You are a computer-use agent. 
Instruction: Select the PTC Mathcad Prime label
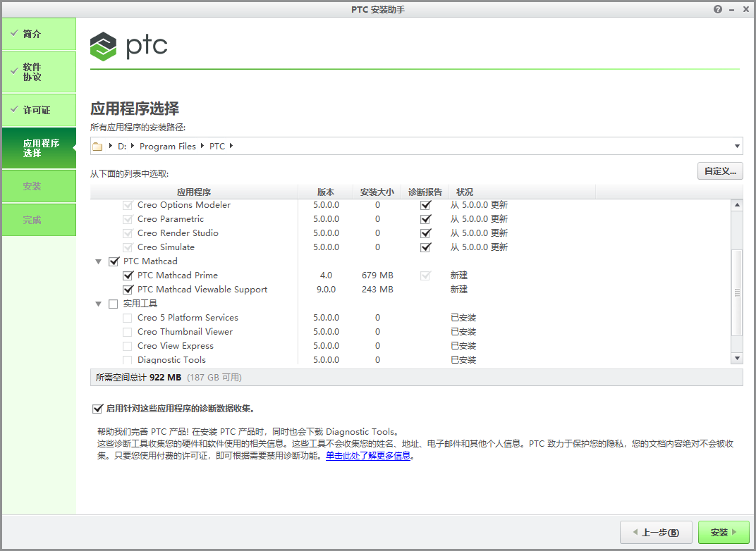pyautogui.click(x=178, y=275)
